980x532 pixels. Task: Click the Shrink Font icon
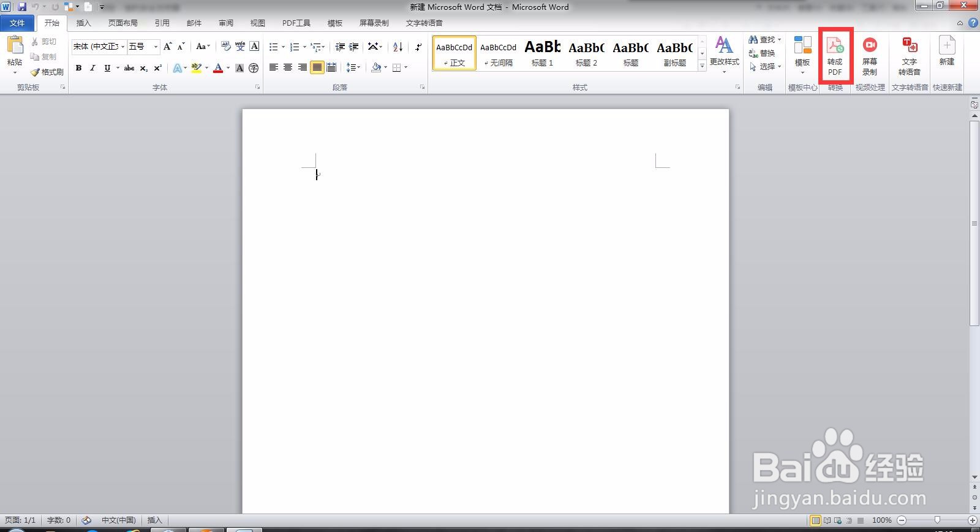click(181, 47)
